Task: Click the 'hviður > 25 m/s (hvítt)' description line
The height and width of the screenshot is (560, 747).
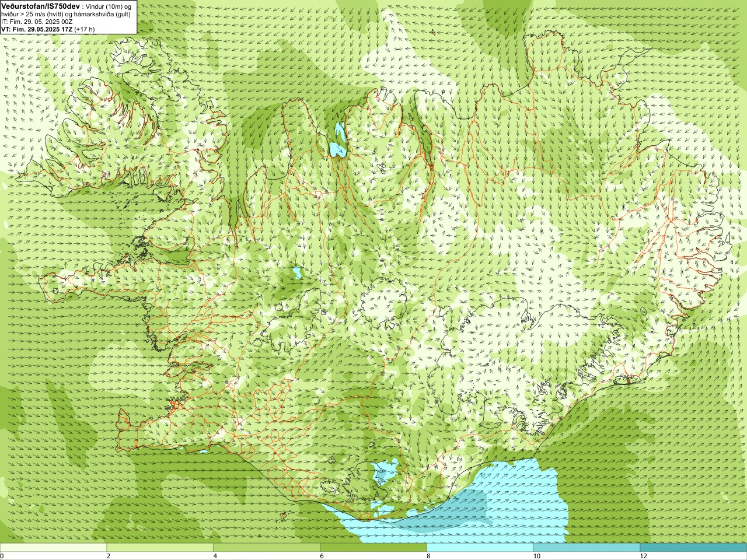Action: coord(65,13)
